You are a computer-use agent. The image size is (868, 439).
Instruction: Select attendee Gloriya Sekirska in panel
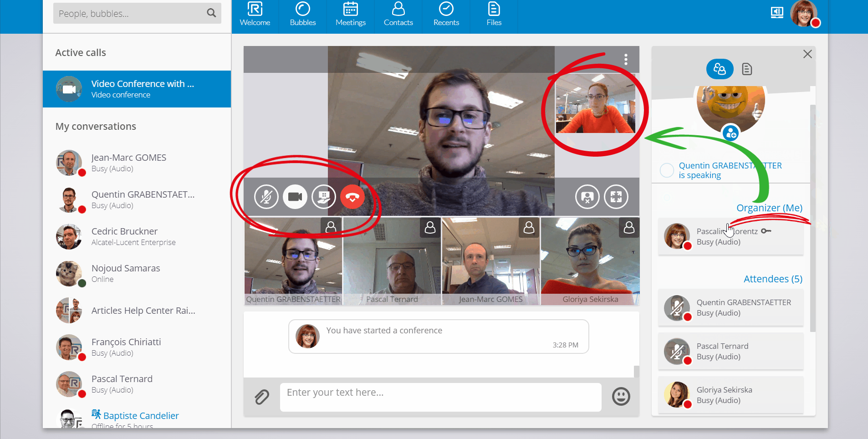pyautogui.click(x=730, y=395)
